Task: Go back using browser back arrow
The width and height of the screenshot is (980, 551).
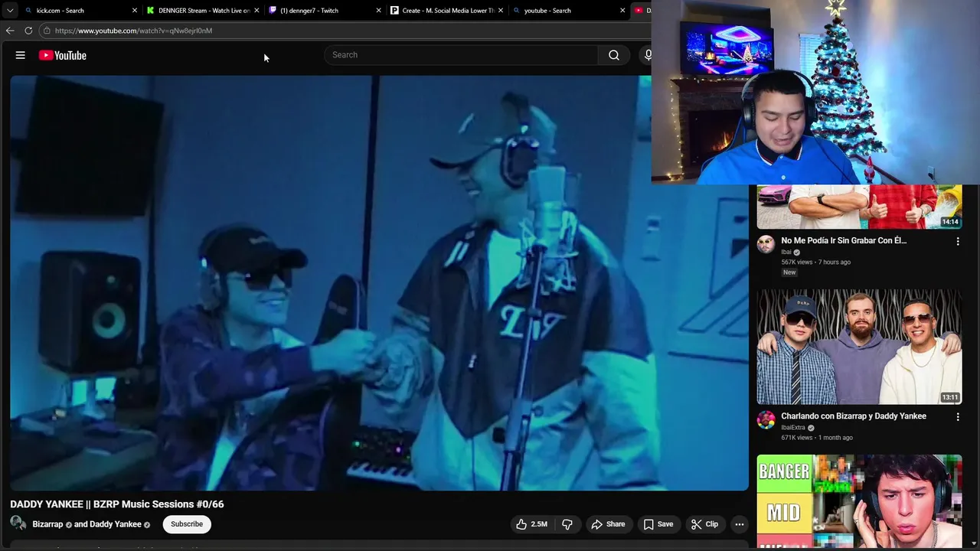Action: [x=10, y=31]
